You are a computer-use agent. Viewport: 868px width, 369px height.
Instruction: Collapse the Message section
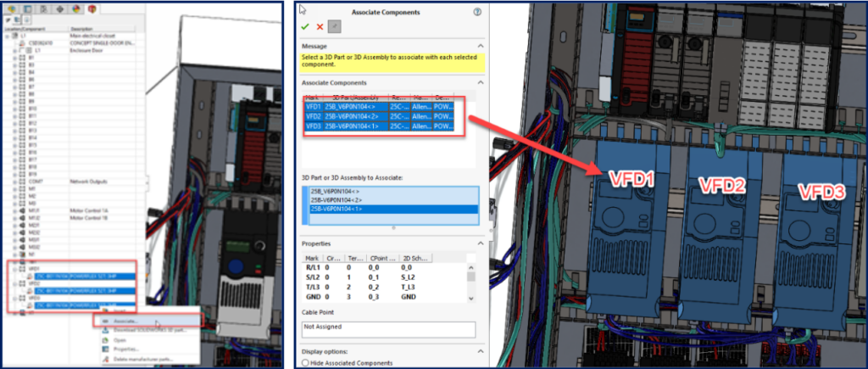(x=481, y=45)
